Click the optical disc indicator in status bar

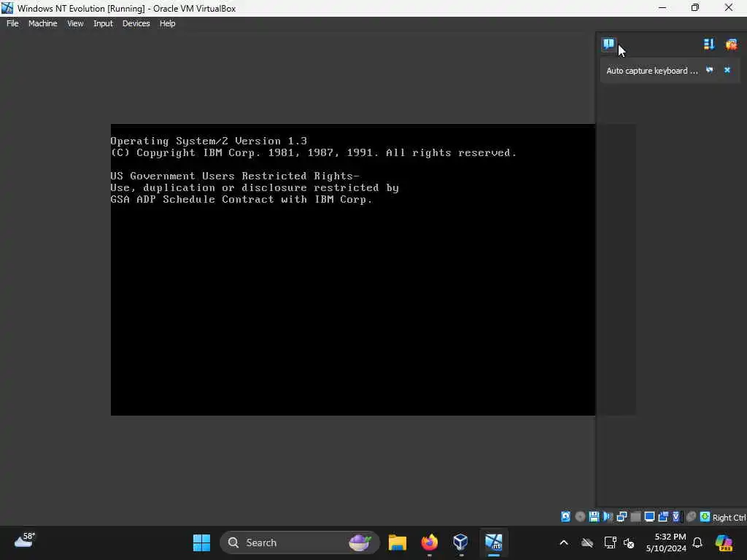tap(580, 517)
